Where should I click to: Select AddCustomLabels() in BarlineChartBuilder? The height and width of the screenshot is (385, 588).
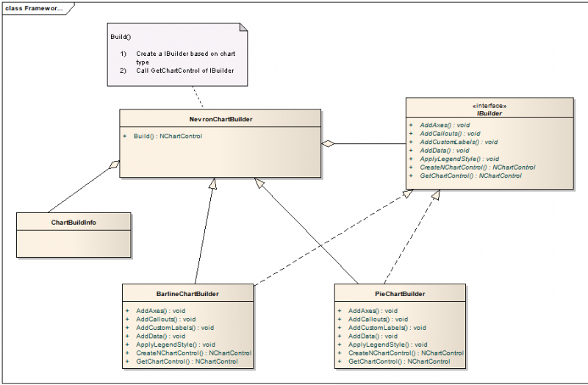pos(175,328)
